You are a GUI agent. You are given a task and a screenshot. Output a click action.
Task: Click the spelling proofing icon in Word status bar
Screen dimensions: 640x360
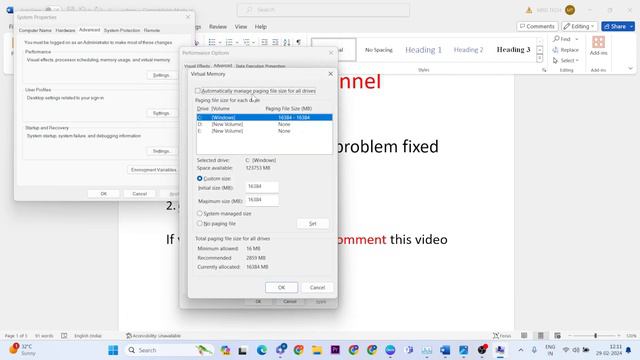click(64, 336)
